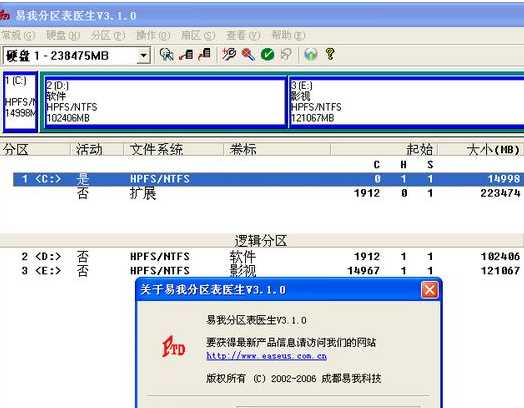Open the 扇区 menu
524x408 pixels.
(198, 35)
